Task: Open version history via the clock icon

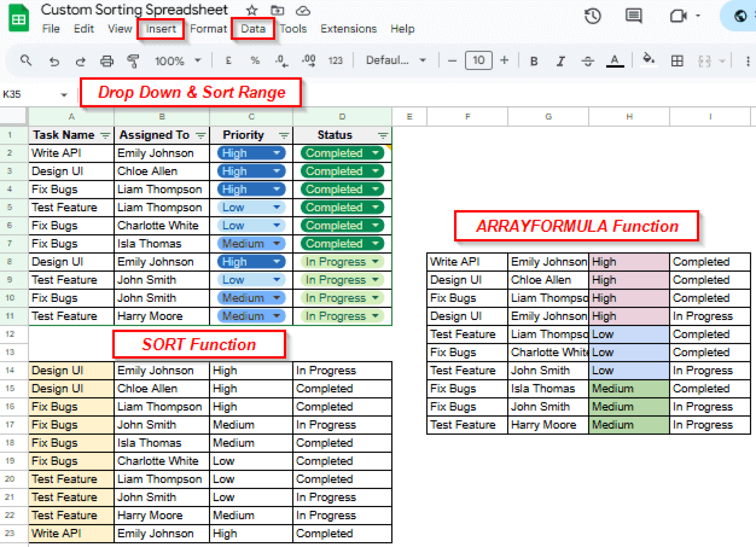Action: coord(593,16)
